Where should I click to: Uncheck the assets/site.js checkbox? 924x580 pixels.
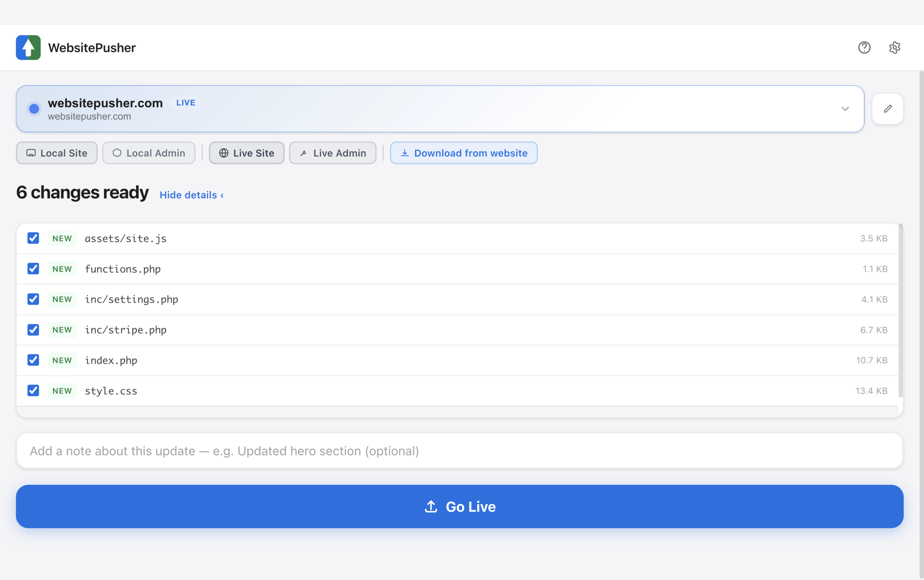click(33, 238)
